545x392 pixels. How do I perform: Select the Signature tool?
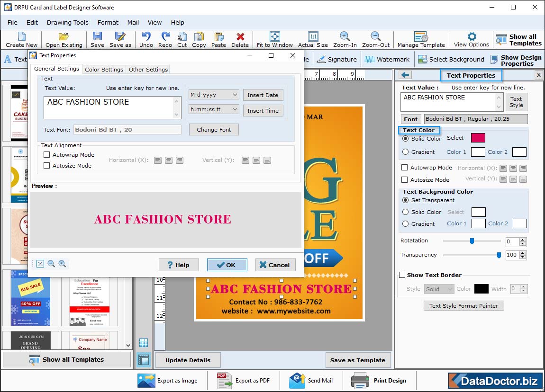click(337, 59)
